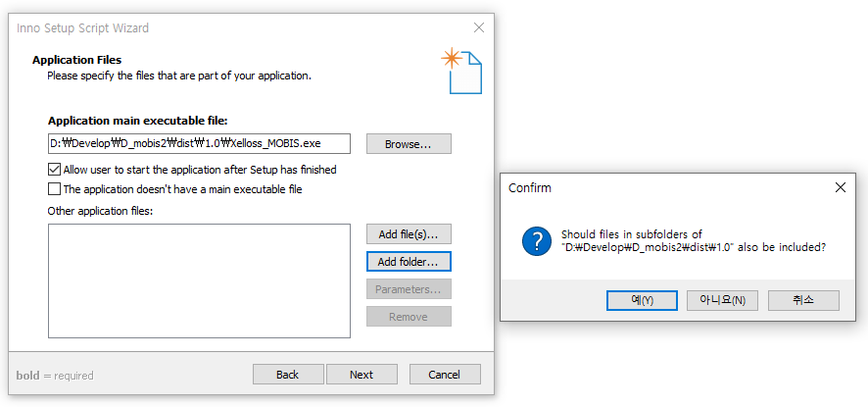Click inside the Other application files list
Image resolution: width=868 pixels, height=407 pixels.
point(199,280)
